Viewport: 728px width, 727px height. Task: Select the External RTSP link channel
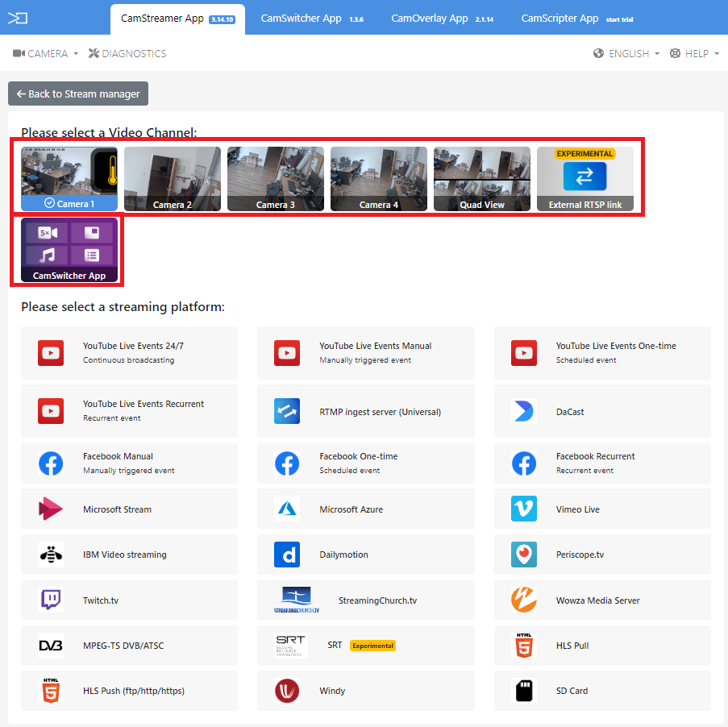tap(585, 179)
